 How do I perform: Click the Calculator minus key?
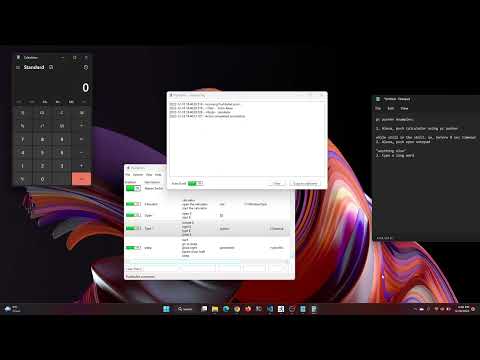pyautogui.click(x=81, y=152)
